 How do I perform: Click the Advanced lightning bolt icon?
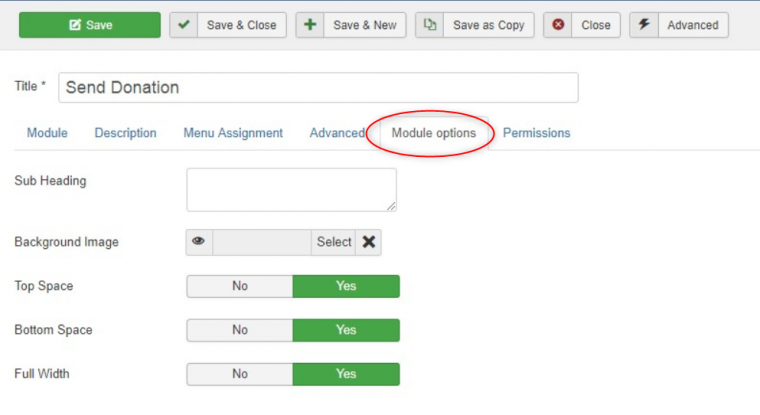tap(644, 25)
